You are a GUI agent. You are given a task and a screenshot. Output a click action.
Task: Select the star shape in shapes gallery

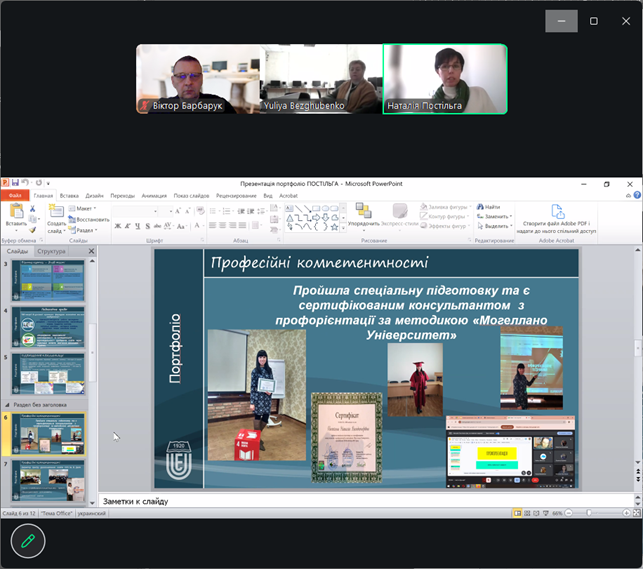(x=335, y=227)
